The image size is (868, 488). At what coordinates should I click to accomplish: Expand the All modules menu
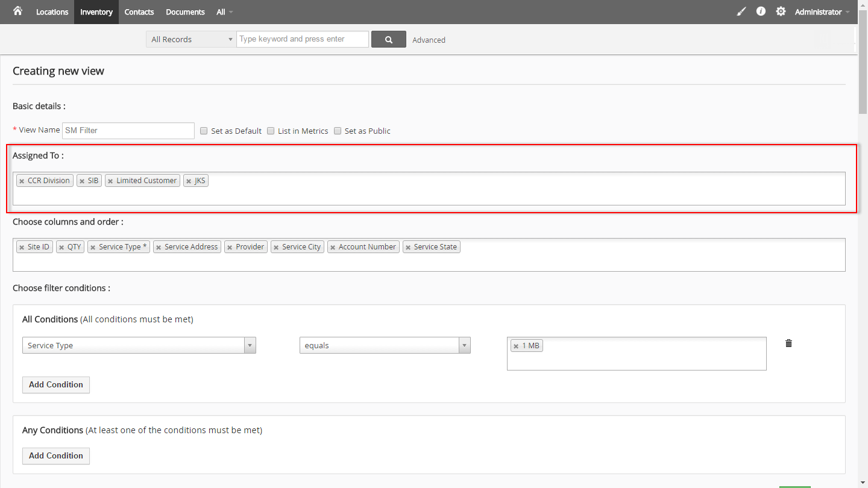(x=224, y=12)
